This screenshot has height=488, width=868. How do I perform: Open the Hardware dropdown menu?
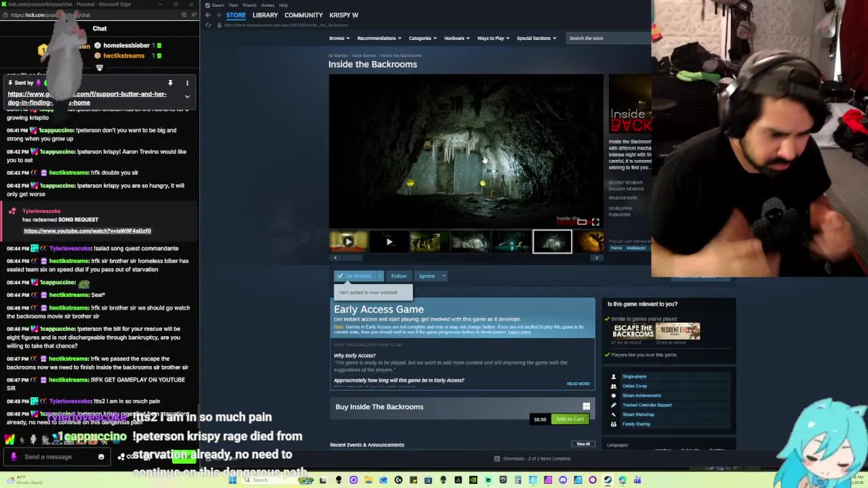pyautogui.click(x=457, y=38)
